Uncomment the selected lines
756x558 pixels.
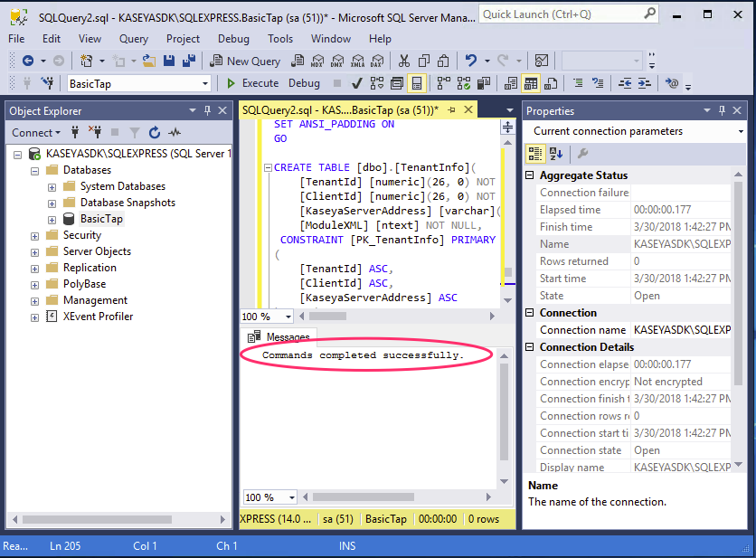(x=598, y=83)
